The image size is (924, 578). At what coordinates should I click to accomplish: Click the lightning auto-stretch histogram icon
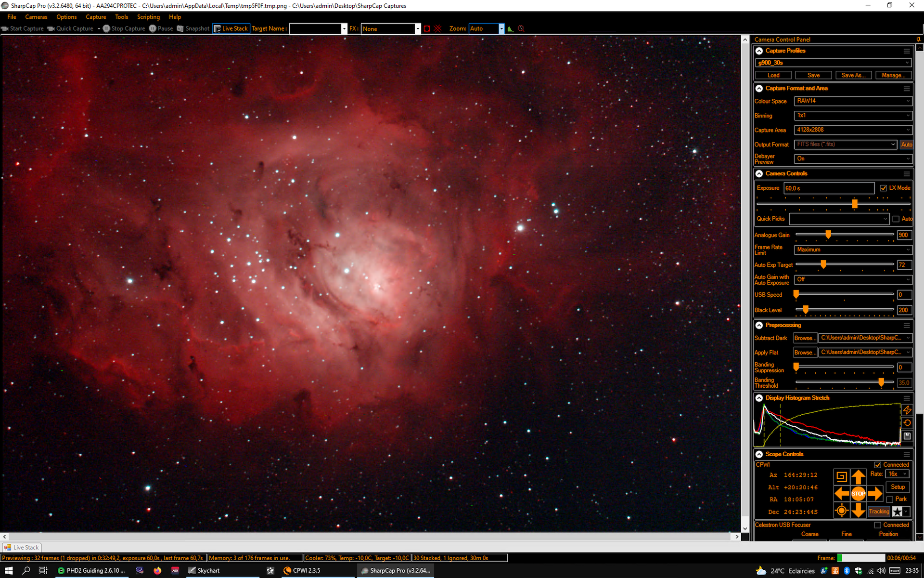tap(907, 410)
